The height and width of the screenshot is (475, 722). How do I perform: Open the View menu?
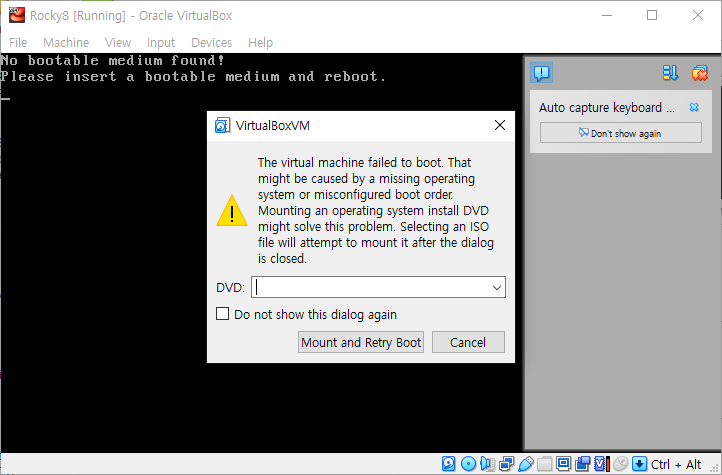[x=118, y=43]
